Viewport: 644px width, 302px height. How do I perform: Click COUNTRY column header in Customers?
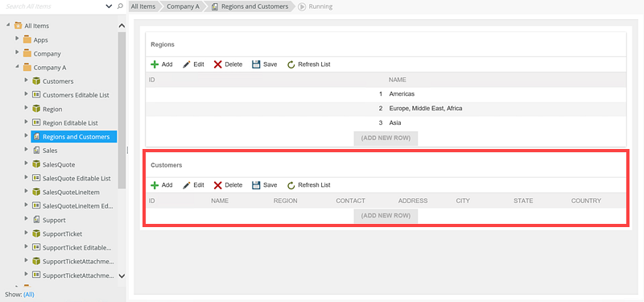586,201
